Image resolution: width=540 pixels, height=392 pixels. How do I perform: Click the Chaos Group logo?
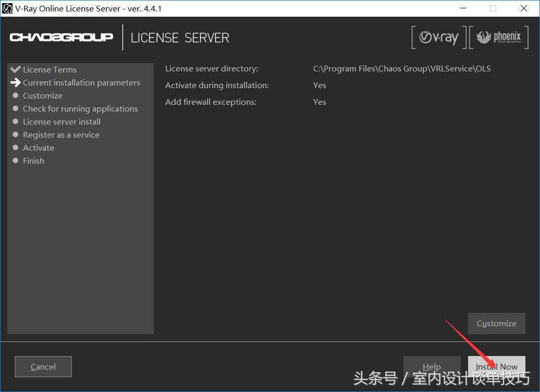[x=62, y=37]
